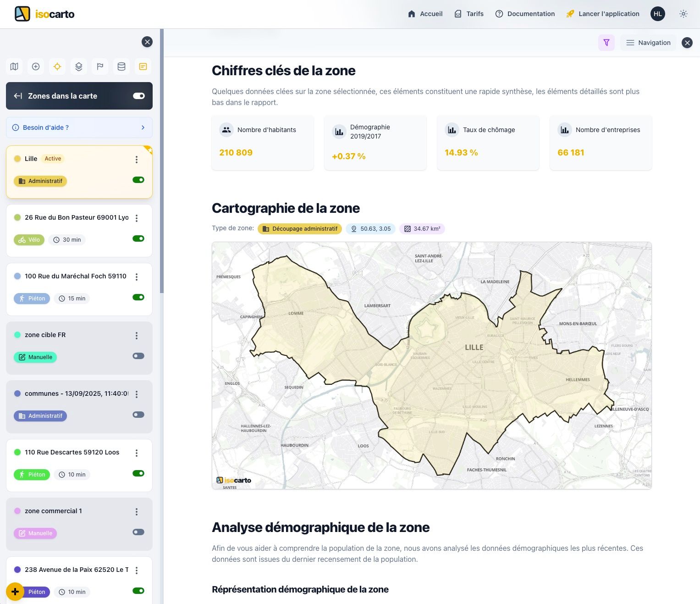The height and width of the screenshot is (604, 700).
Task: Select the map view icon
Action: 14,66
